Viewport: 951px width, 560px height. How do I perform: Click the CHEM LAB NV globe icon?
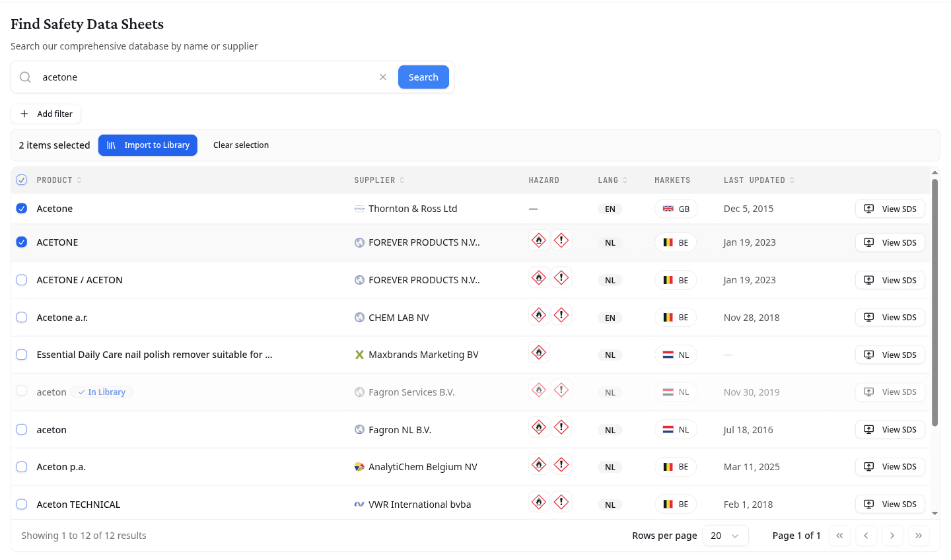[359, 318]
